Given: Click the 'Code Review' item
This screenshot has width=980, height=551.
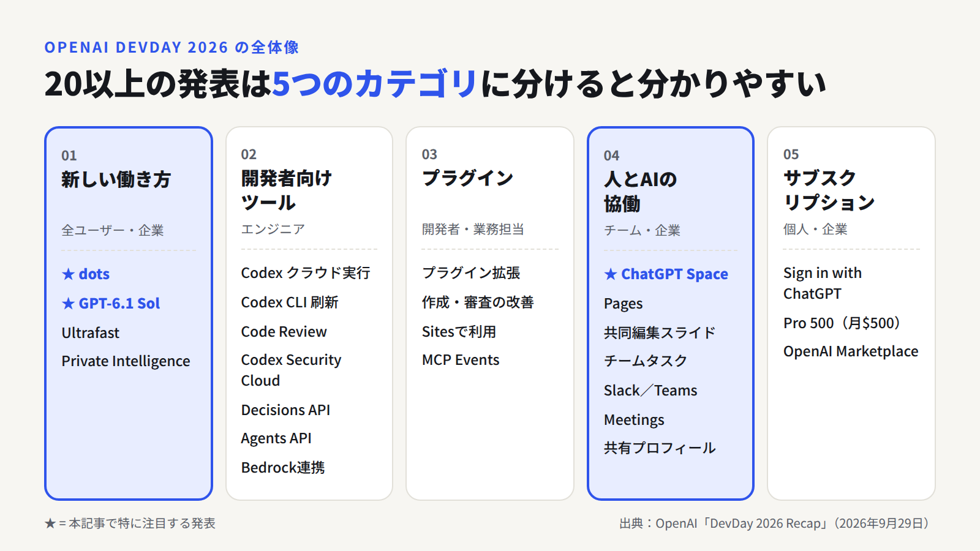Looking at the screenshot, I should coord(284,332).
